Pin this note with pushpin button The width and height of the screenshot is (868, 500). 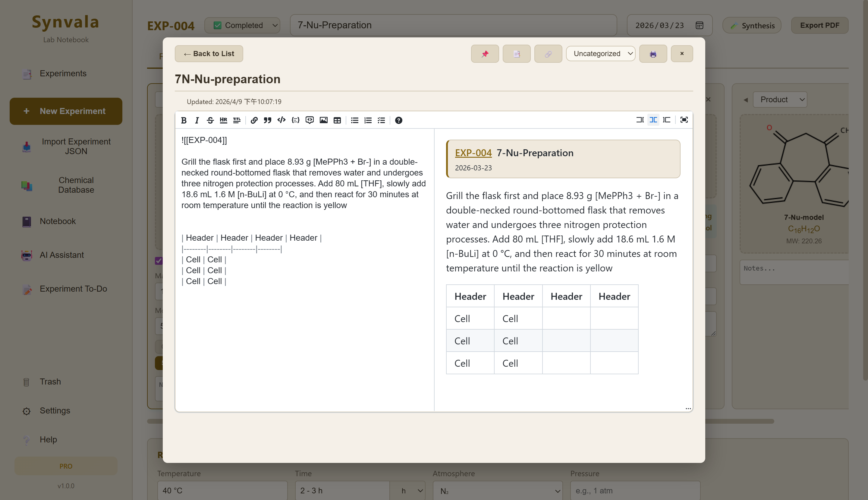point(485,54)
